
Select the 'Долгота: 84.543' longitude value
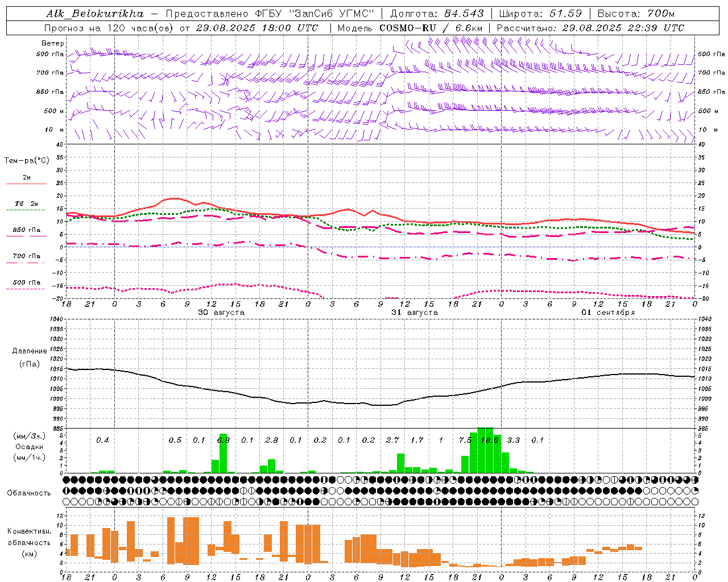tap(437, 14)
